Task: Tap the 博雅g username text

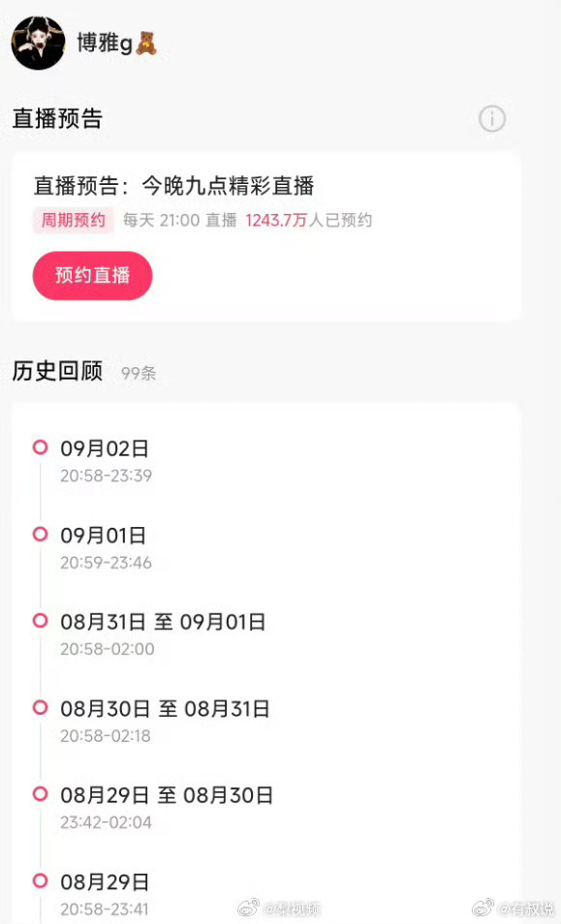Action: pos(105,43)
